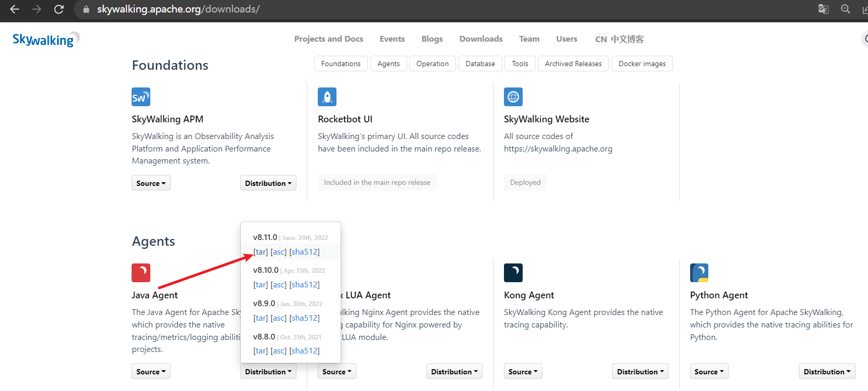Open v8.10.0 sha512 checksum link
The width and height of the screenshot is (868, 391).
[304, 285]
